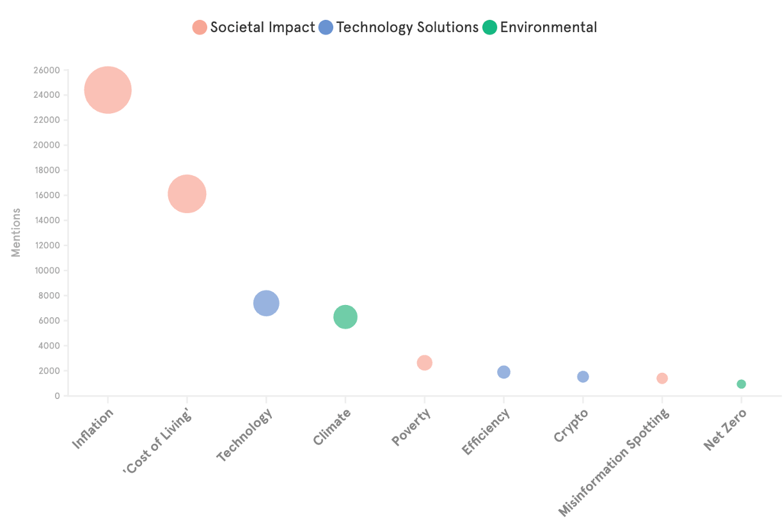Click the Mentions y-axis title
The width and height of the screenshot is (783, 532).
tap(16, 233)
